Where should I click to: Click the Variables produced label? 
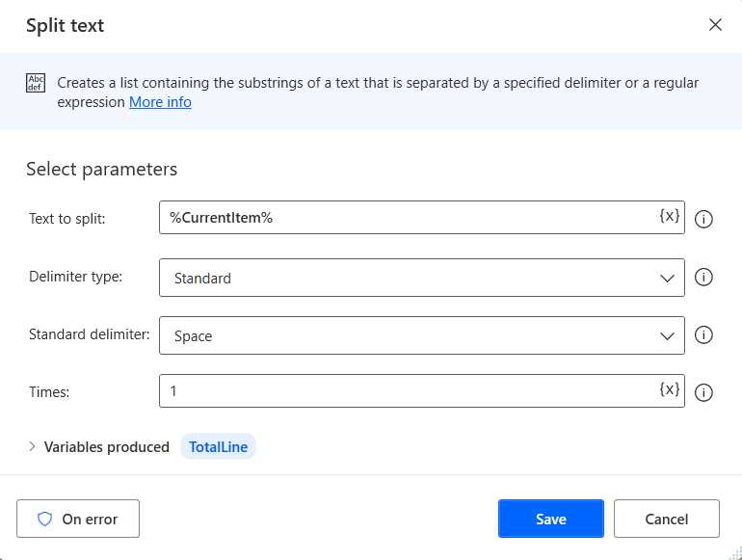(107, 446)
